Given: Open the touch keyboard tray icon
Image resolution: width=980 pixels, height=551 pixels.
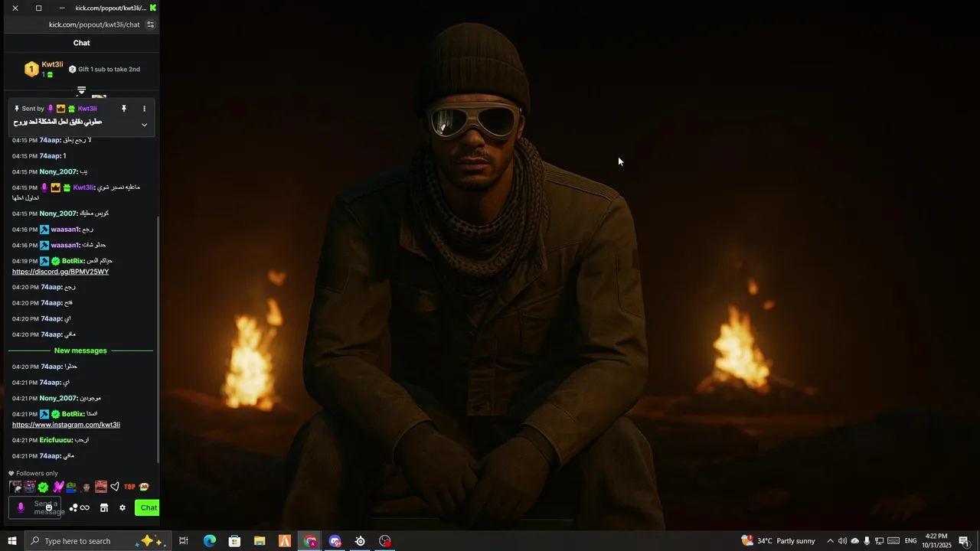Looking at the screenshot, I should coord(893,541).
